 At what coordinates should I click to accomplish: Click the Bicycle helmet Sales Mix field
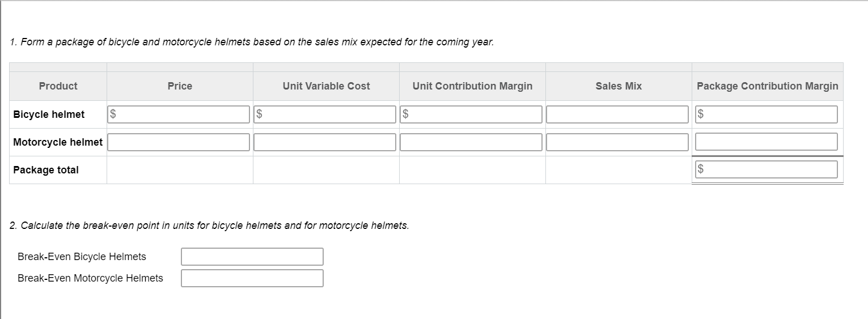[617, 114]
